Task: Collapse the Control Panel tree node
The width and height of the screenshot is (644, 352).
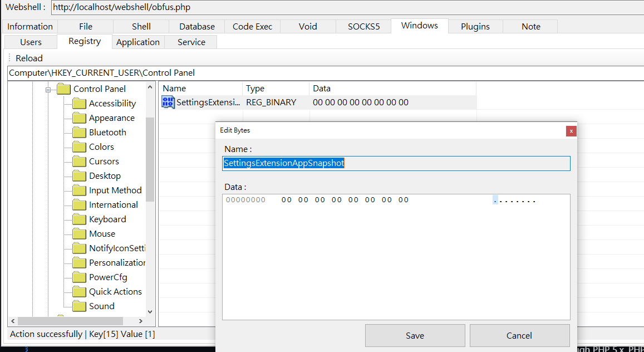Action: click(48, 89)
